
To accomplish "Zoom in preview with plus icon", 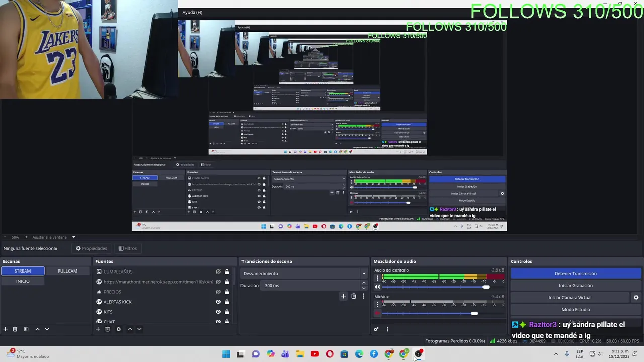I will click(x=26, y=237).
